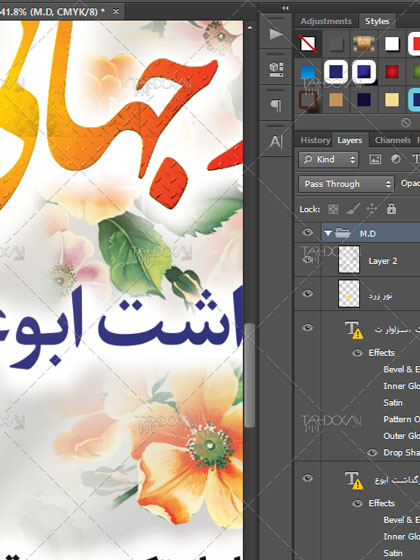Screen dimensions: 420x560
Task: Select the 'M.D' group name
Action: click(368, 234)
